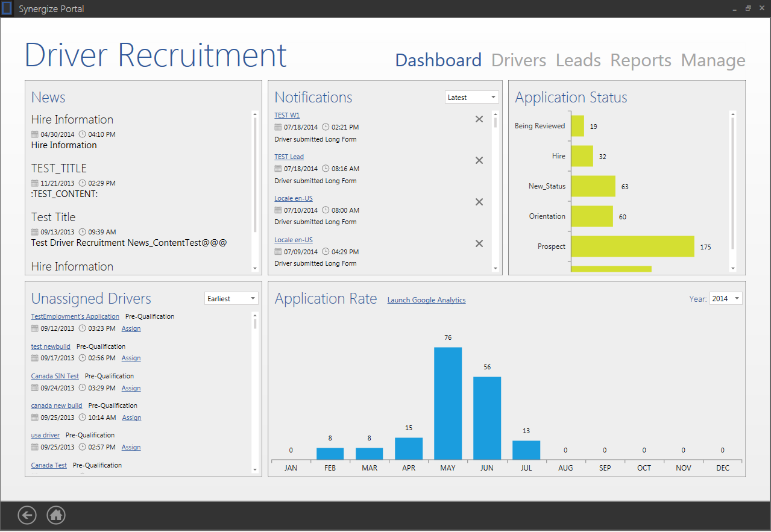Dismiss the TEST W1 notification

tap(479, 119)
